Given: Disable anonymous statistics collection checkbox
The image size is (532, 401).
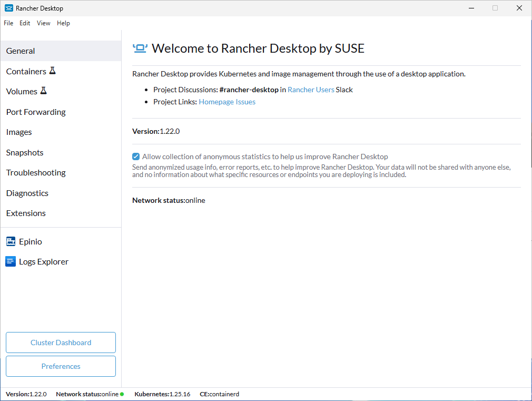Looking at the screenshot, I should pyautogui.click(x=136, y=157).
